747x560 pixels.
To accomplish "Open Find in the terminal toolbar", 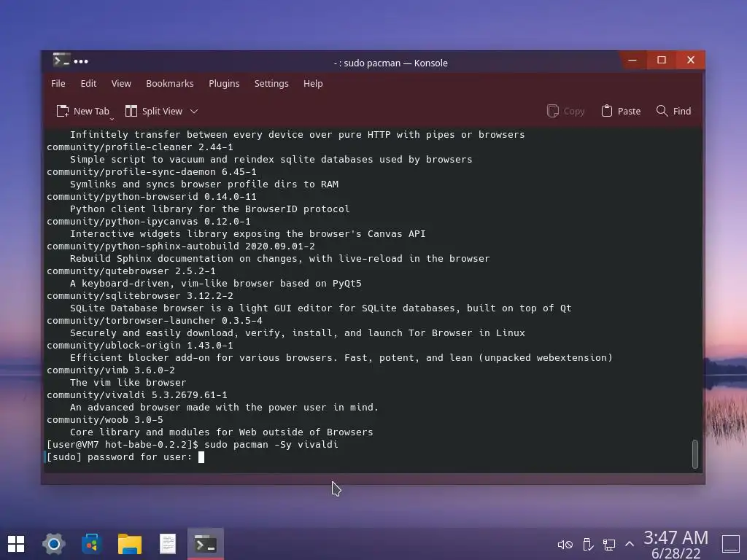I will tap(673, 111).
